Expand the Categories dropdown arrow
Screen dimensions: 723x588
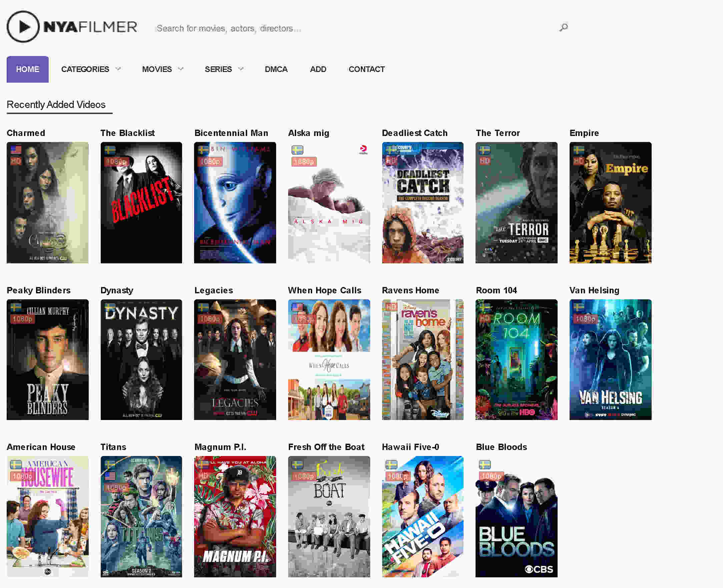tap(118, 69)
